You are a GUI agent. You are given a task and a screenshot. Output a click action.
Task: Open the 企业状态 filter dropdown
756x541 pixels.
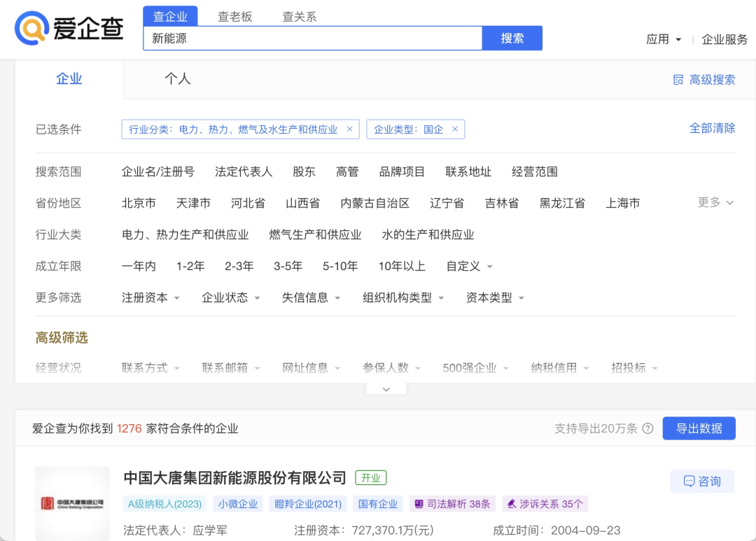pos(231,298)
